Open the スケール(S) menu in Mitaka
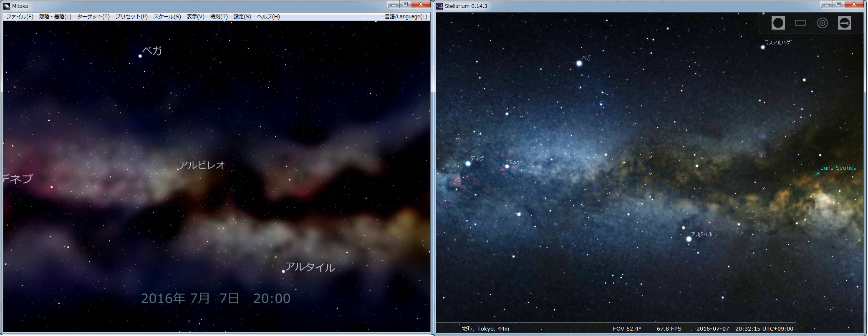Image resolution: width=868 pixels, height=336 pixels. (167, 17)
